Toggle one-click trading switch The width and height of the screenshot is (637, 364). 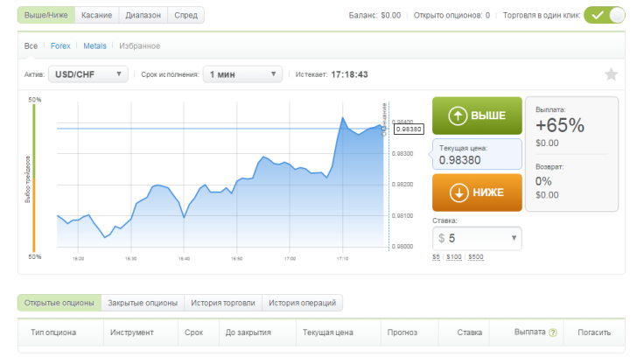click(605, 15)
